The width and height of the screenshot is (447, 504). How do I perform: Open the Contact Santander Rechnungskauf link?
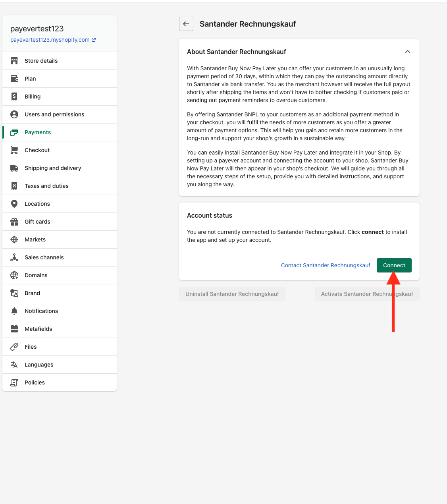326,265
